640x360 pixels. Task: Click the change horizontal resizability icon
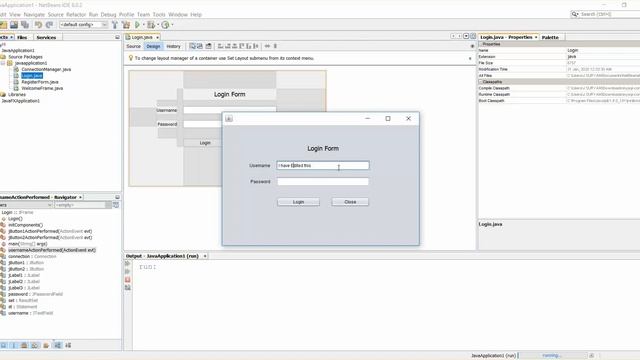pos(267,46)
